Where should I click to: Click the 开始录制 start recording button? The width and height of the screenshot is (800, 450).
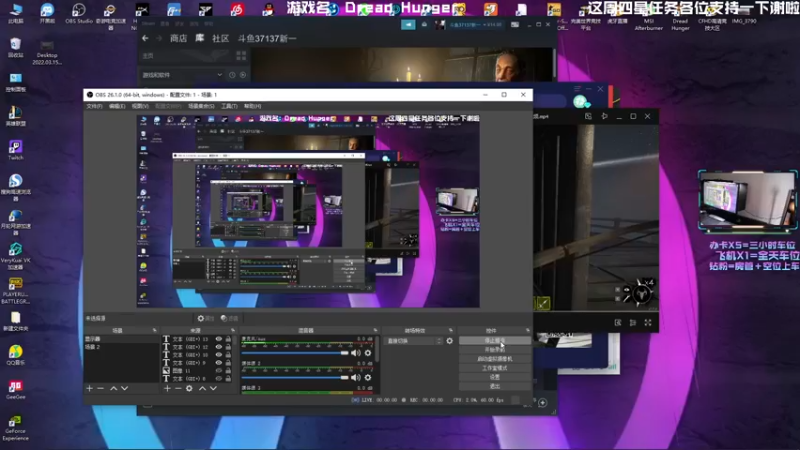494,349
